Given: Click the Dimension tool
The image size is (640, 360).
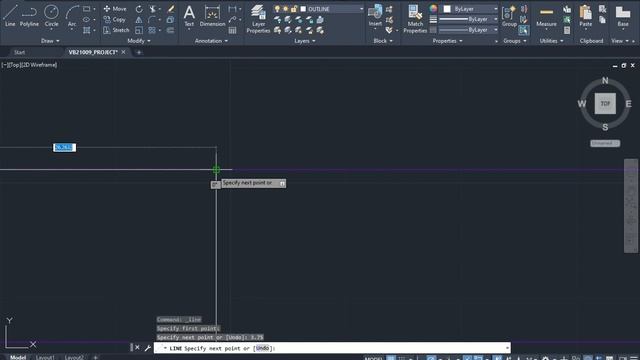Looking at the screenshot, I should click(212, 16).
